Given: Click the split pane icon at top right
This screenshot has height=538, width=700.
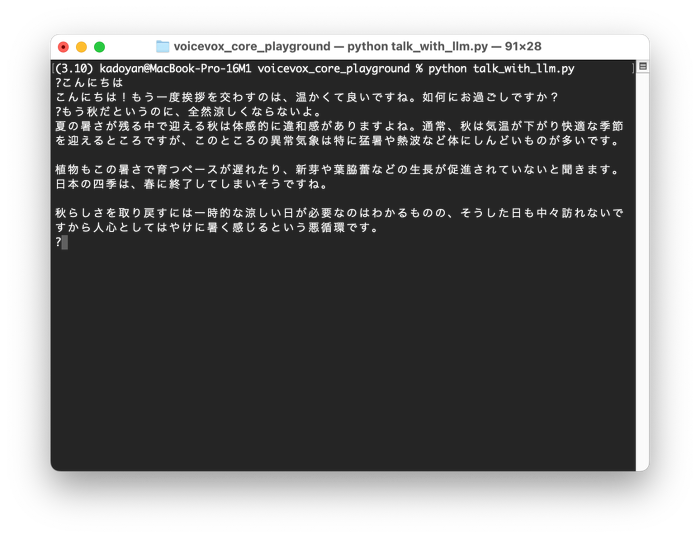Looking at the screenshot, I should click(642, 67).
